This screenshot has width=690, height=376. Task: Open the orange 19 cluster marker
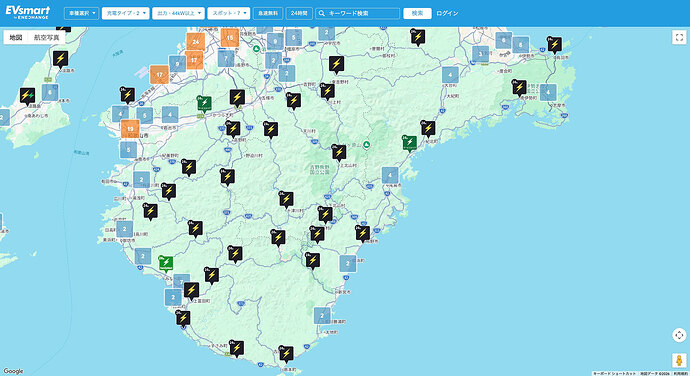pos(130,129)
